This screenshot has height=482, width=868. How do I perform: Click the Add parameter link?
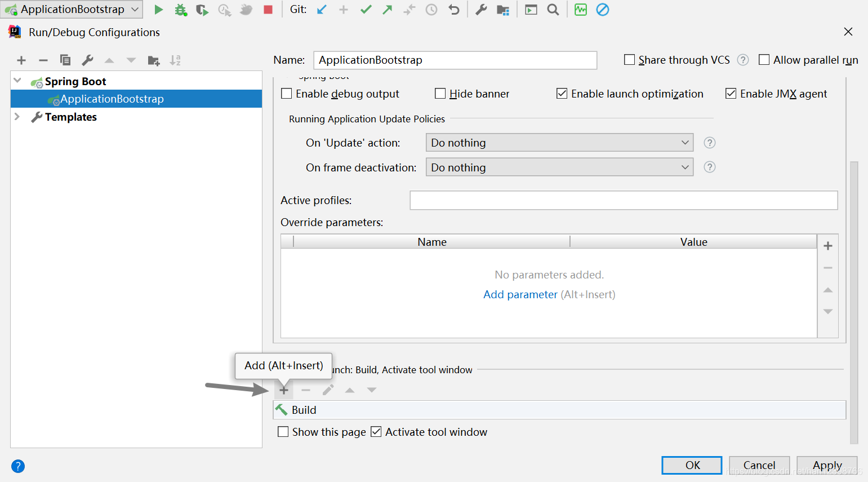(x=520, y=294)
